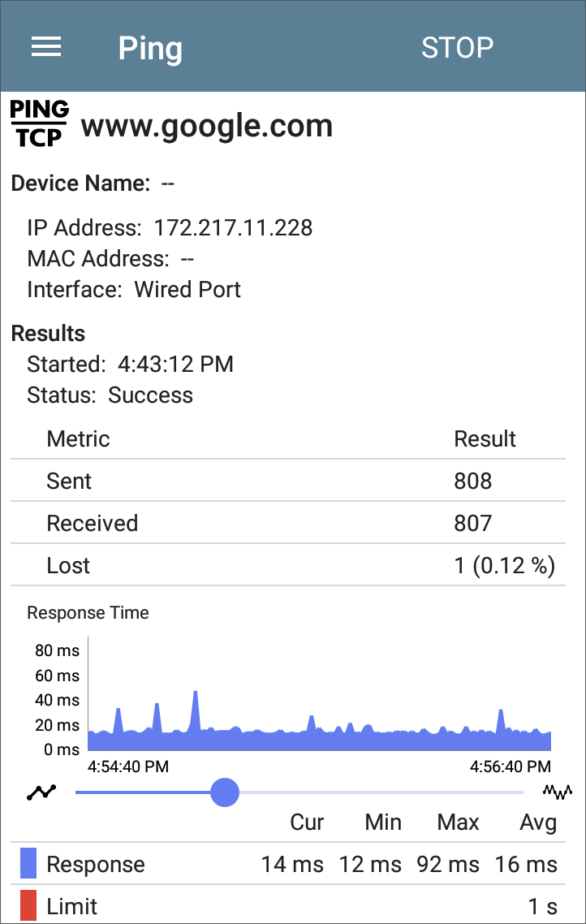
Task: Click the zoomed-out line graph icon
Action: [x=41, y=792]
